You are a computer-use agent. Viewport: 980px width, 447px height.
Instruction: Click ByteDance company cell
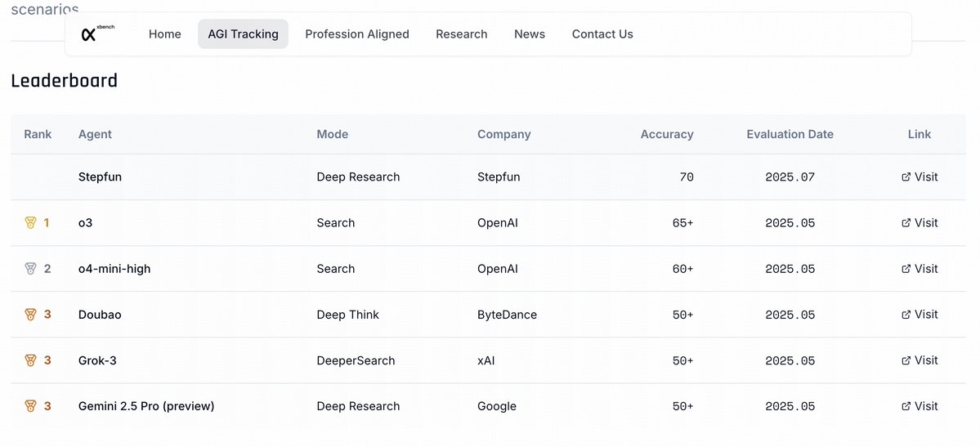tap(507, 315)
